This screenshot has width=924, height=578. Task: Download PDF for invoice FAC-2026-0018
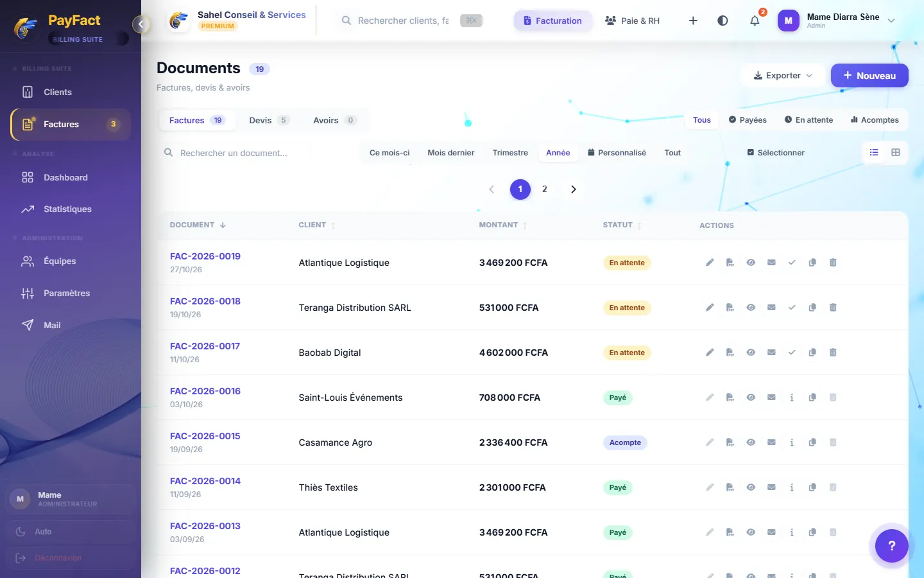point(730,308)
